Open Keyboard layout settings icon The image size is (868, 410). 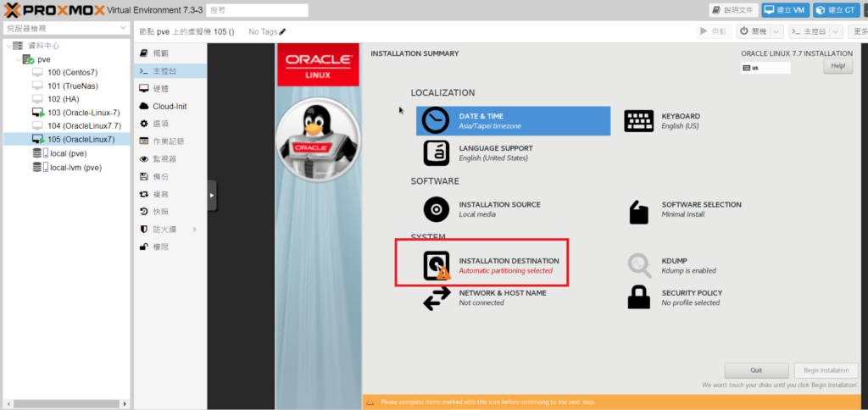click(x=638, y=120)
